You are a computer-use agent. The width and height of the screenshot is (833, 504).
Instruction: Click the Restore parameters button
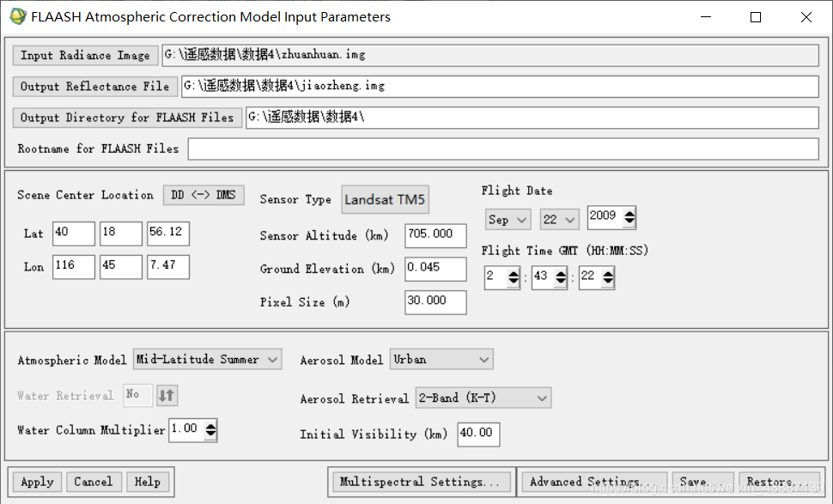point(779,483)
